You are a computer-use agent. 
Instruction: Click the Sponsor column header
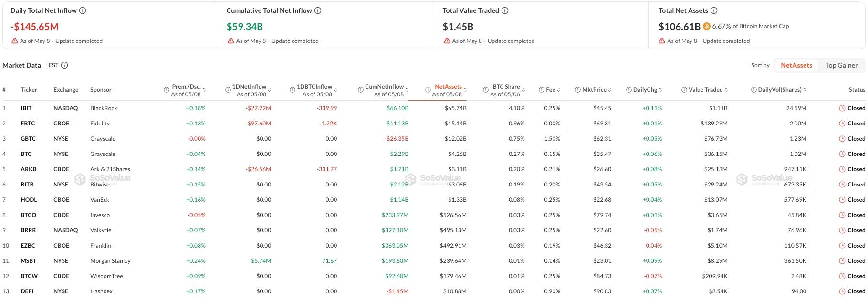[101, 90]
